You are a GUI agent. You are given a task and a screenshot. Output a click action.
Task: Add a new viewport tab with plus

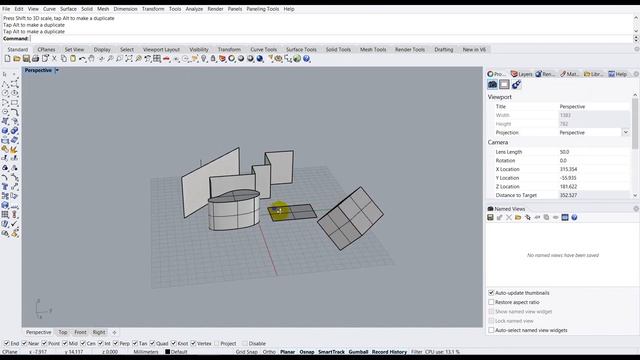tap(114, 332)
